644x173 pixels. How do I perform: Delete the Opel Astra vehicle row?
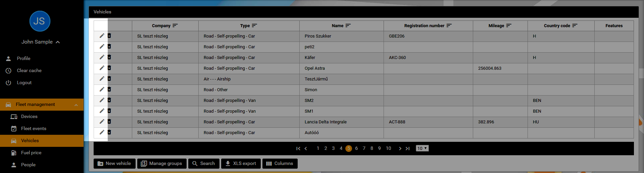click(109, 68)
